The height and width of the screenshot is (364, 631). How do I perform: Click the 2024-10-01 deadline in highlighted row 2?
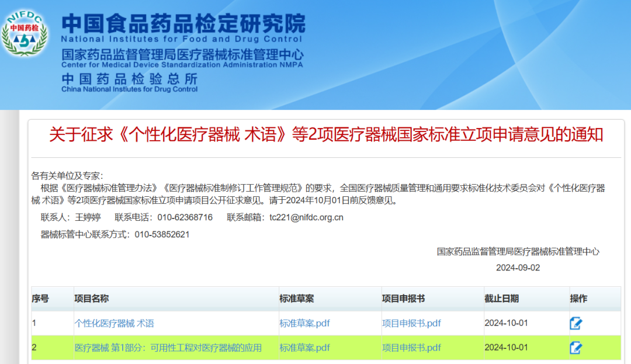506,347
